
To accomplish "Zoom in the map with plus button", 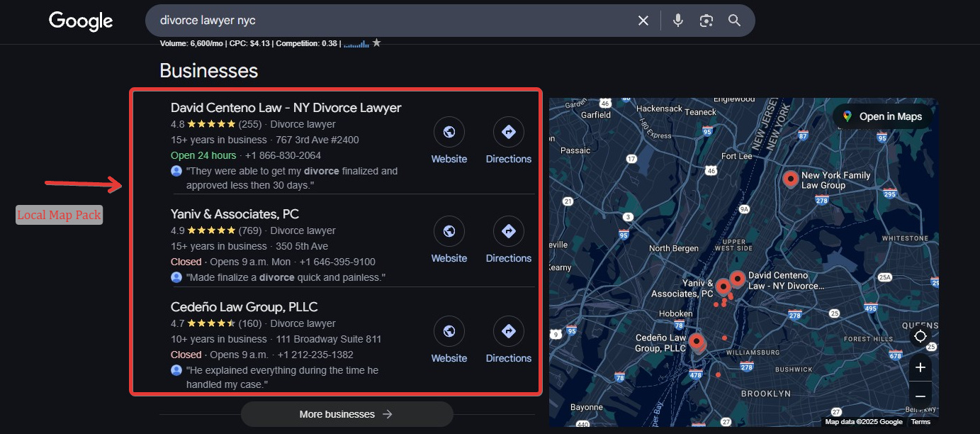I will (920, 367).
